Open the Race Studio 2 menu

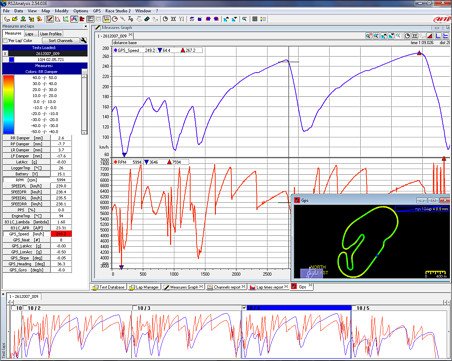(118, 11)
